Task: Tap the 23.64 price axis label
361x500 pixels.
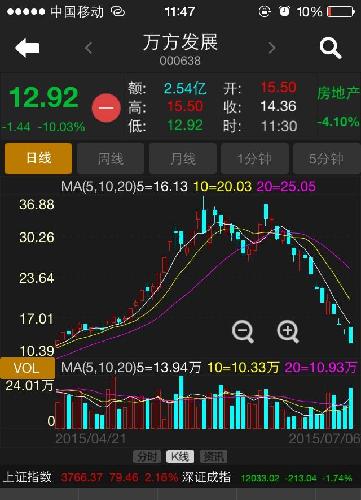Action: pyautogui.click(x=37, y=278)
